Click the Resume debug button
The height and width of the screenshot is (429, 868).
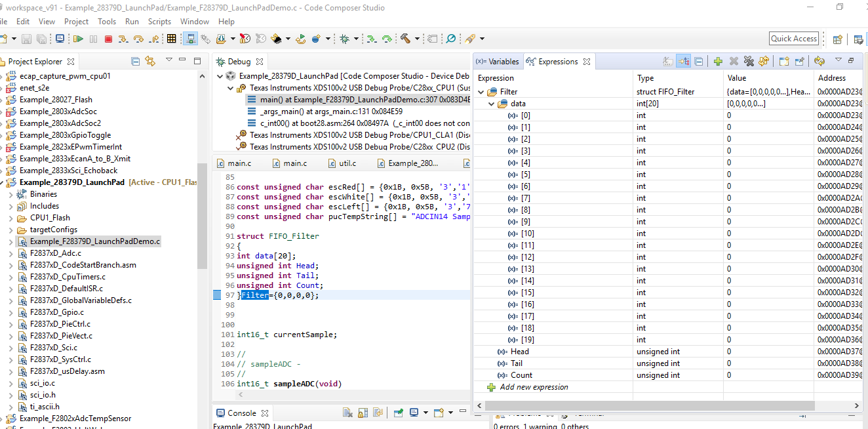79,39
